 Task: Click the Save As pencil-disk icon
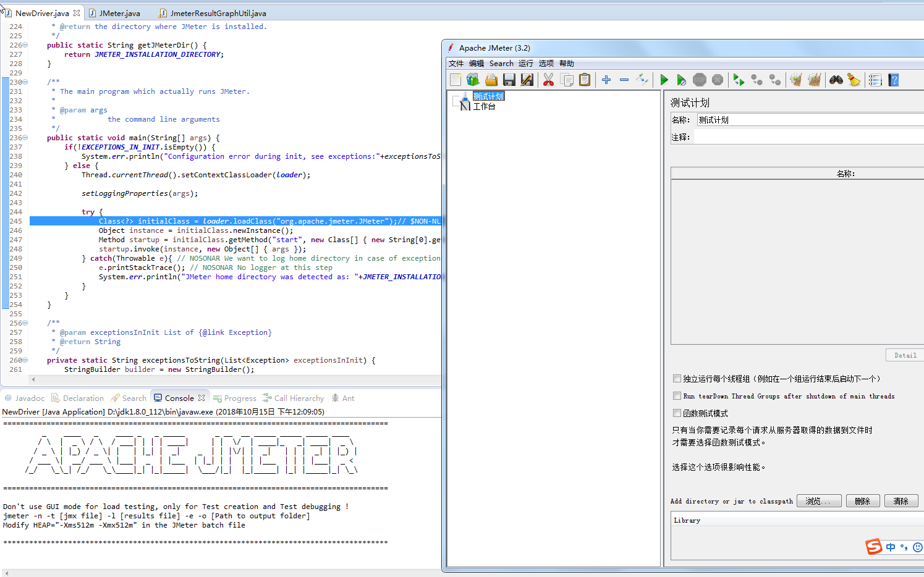(x=527, y=80)
